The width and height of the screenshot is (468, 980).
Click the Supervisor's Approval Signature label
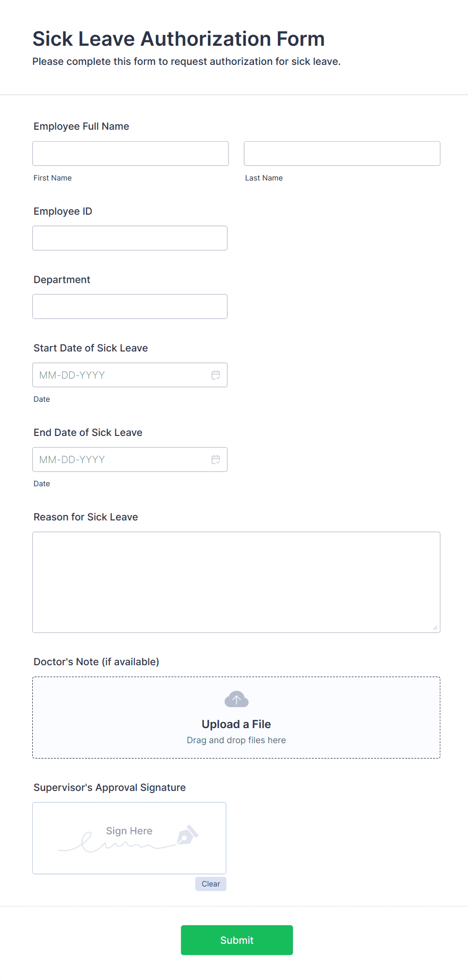click(110, 787)
